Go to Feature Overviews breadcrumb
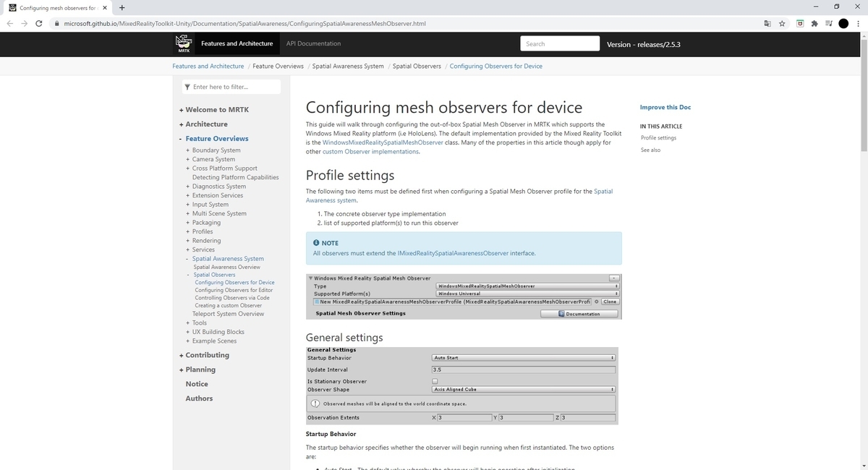 pyautogui.click(x=278, y=66)
